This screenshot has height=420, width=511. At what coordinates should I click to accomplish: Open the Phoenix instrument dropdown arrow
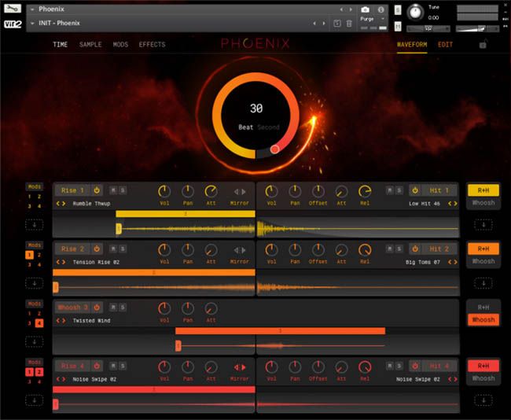(32, 9)
